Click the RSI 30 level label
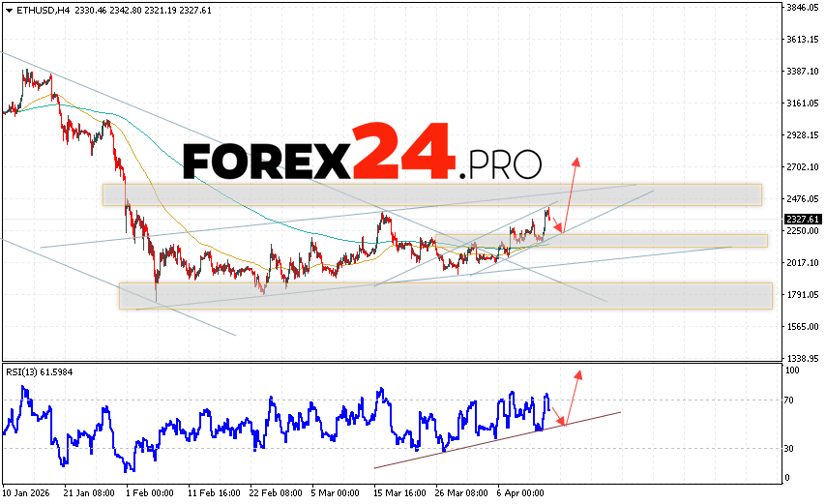 [789, 448]
